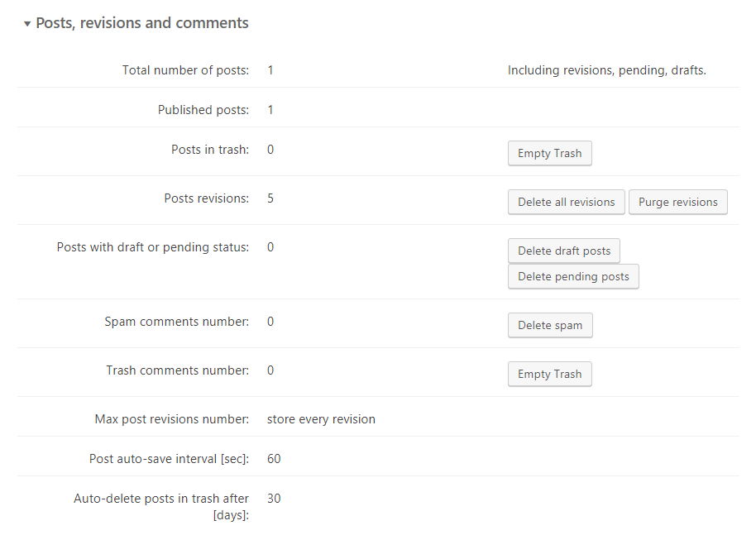The height and width of the screenshot is (535, 756).
Task: Click the store every revision value
Action: pyautogui.click(x=321, y=419)
